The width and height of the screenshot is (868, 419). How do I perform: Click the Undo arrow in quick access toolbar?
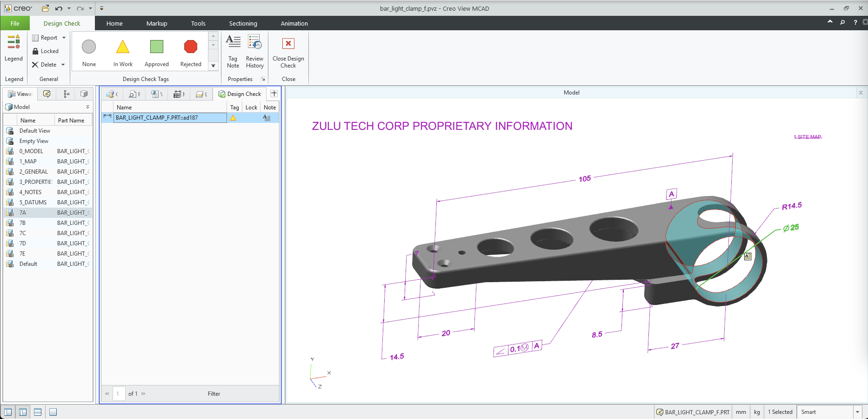coord(59,8)
